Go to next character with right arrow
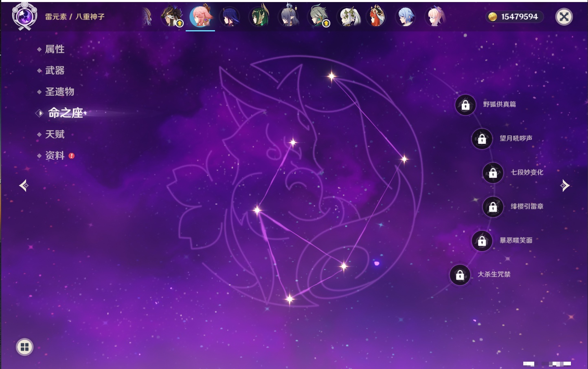Viewport: 588px width, 369px height. [565, 186]
